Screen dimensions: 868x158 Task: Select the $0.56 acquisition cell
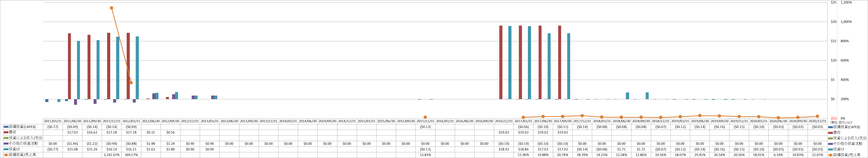170,132
